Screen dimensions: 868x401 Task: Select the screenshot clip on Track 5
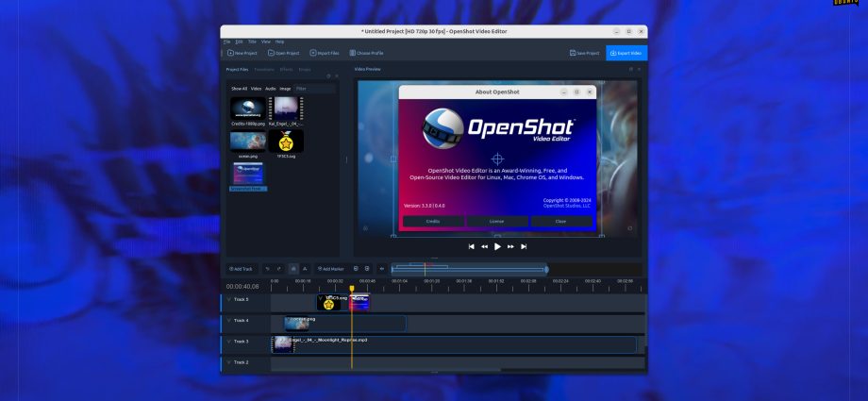click(x=359, y=303)
